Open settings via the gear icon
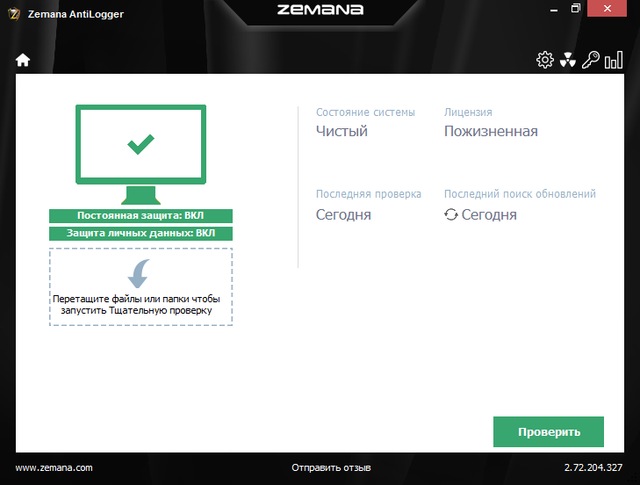Image resolution: width=640 pixels, height=485 pixels. tap(545, 60)
